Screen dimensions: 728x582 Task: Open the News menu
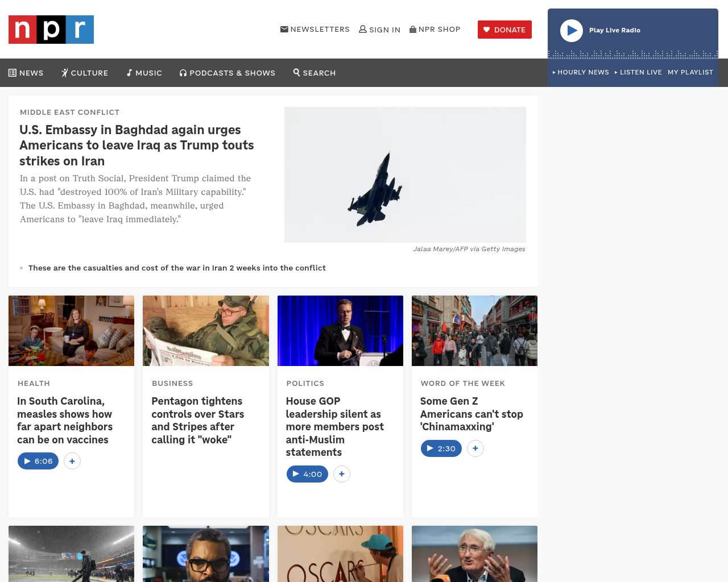coord(26,73)
